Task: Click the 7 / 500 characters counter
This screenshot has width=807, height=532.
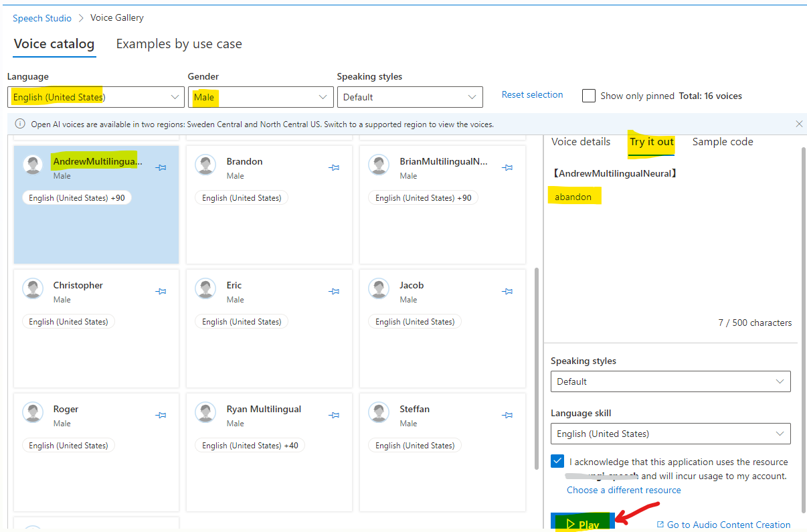Action: pos(755,323)
